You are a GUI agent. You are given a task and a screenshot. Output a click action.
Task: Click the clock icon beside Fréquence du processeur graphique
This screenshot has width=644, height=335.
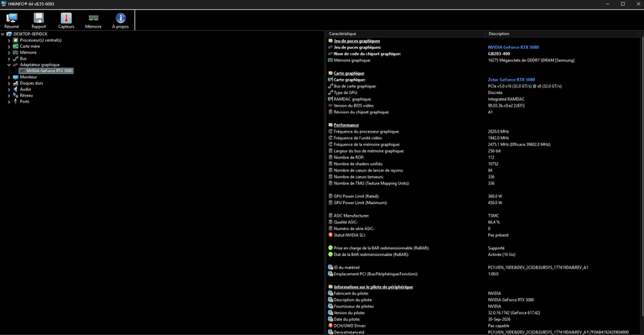330,132
